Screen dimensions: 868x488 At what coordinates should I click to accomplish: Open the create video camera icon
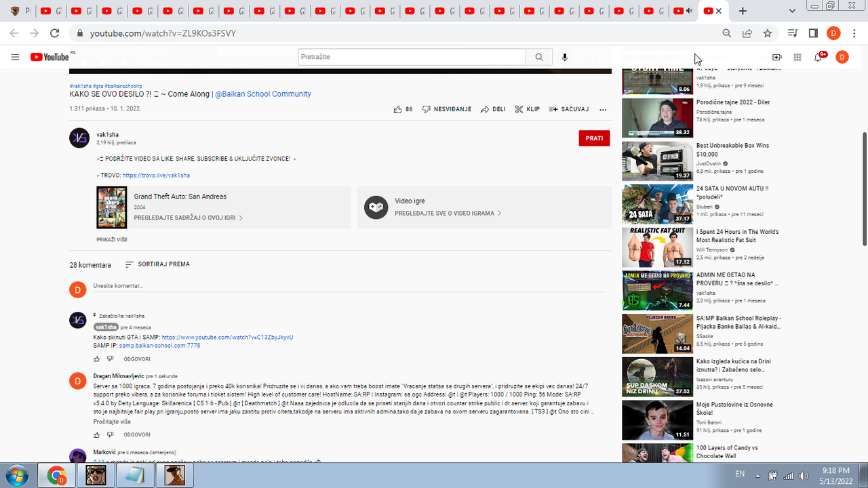coord(777,58)
